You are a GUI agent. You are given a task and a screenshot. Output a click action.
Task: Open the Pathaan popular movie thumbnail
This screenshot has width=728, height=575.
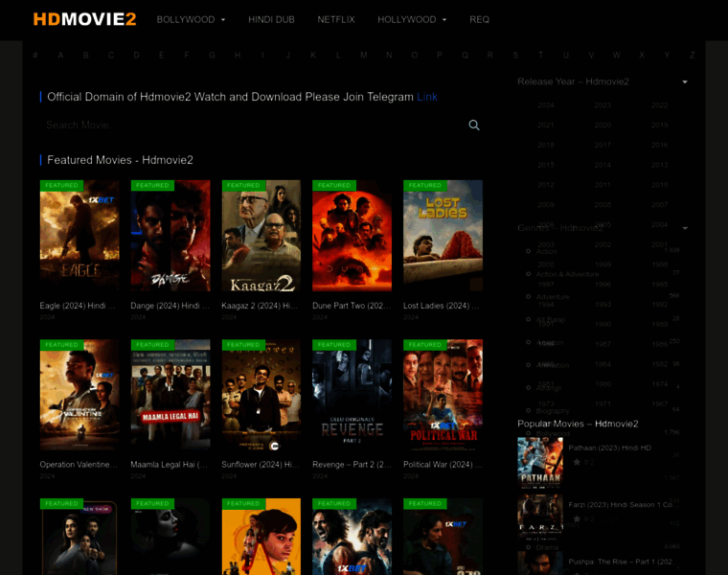click(540, 463)
